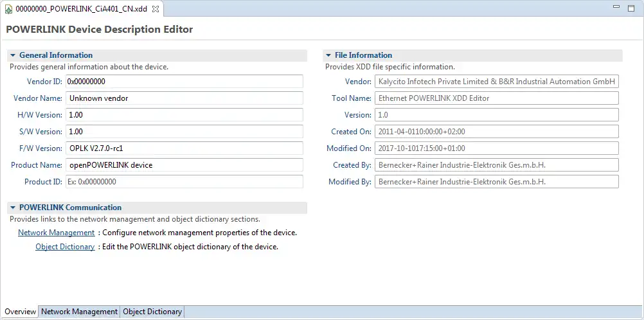This screenshot has width=644, height=320.
Task: Switch to the Object Dictionary tab
Action: [152, 312]
